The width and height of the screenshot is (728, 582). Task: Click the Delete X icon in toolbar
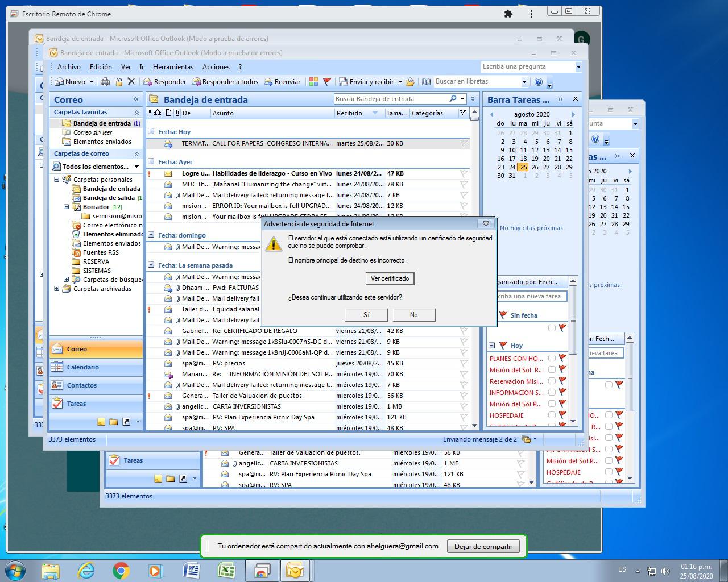point(131,82)
